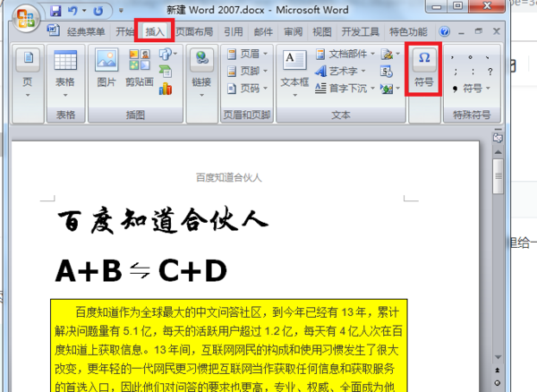The image size is (537, 392).
Task: Switch to the 页面布局 tab
Action: pyautogui.click(x=194, y=32)
